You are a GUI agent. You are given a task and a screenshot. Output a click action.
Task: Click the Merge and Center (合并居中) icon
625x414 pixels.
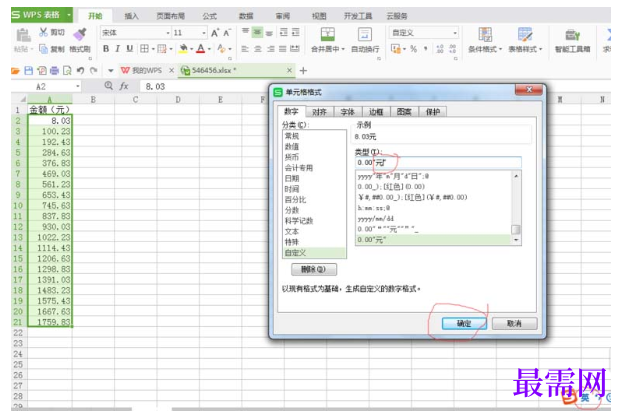click(328, 34)
